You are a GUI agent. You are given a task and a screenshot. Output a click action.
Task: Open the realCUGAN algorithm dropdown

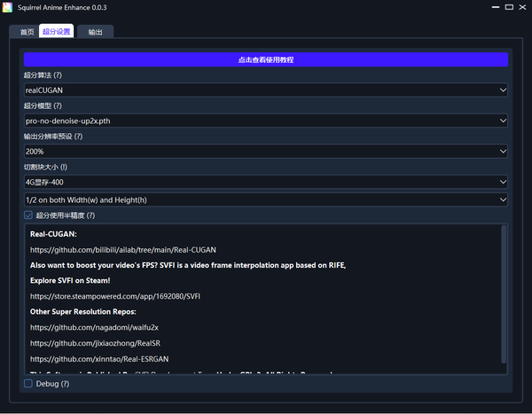(266, 90)
